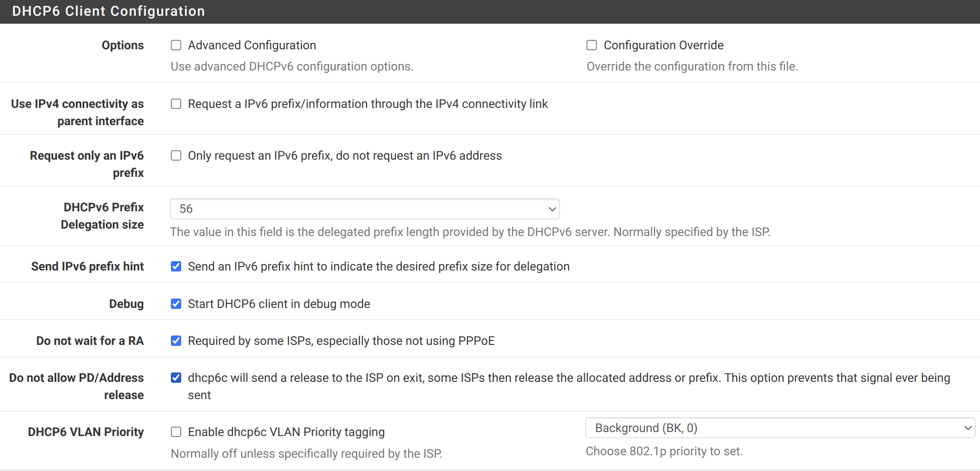The width and height of the screenshot is (980, 471).
Task: Enable 'Only request an IPv6 prefix' checkbox
Action: tap(176, 156)
